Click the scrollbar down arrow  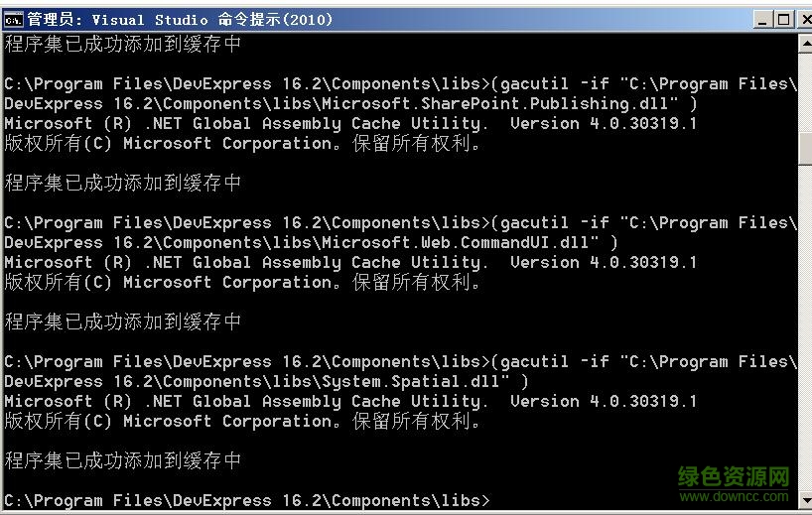[x=805, y=505]
